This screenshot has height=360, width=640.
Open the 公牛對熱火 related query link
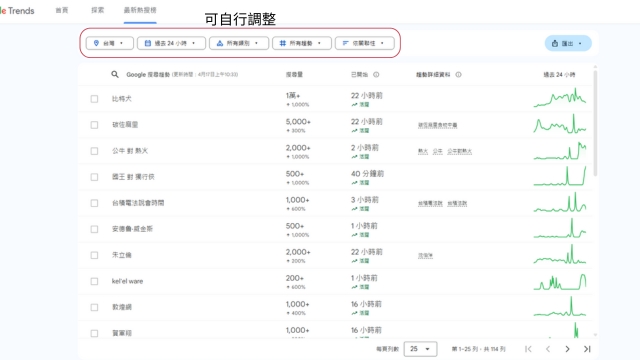tap(459, 151)
